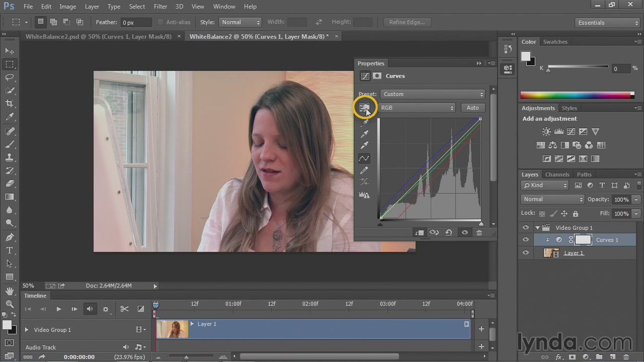Viewport: 644px width, 362px height.
Task: Collapse the Video Group 1 layer group
Action: coord(537,228)
